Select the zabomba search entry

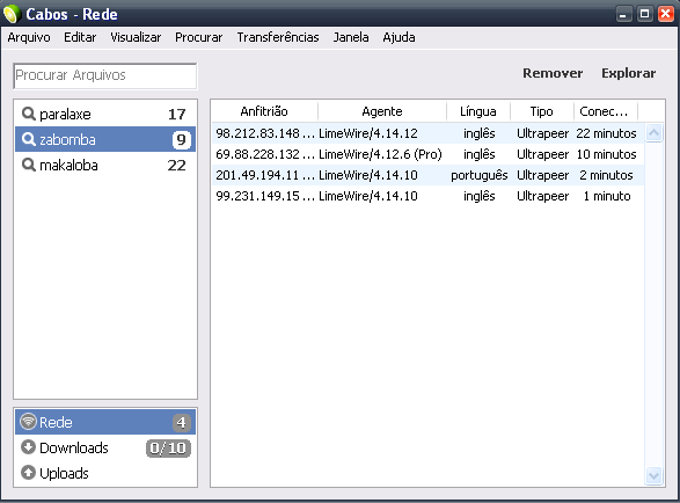(x=105, y=140)
